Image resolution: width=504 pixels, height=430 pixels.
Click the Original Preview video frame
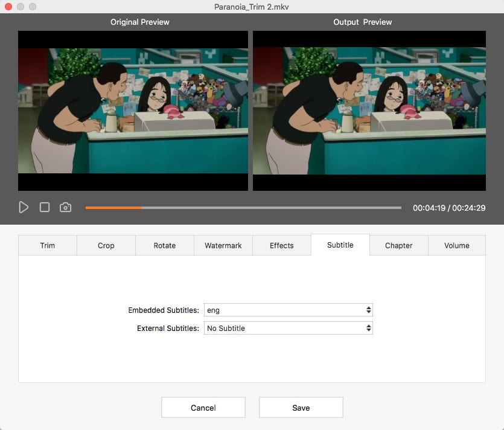[133, 111]
